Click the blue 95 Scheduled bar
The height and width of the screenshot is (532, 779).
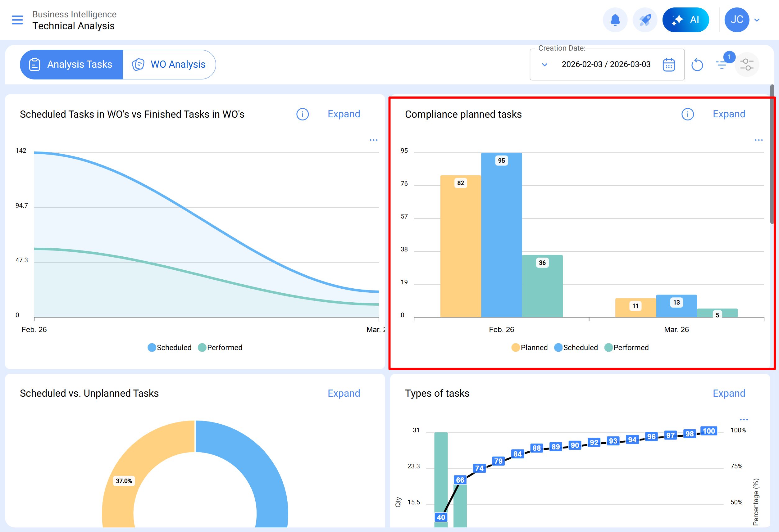pyautogui.click(x=501, y=235)
